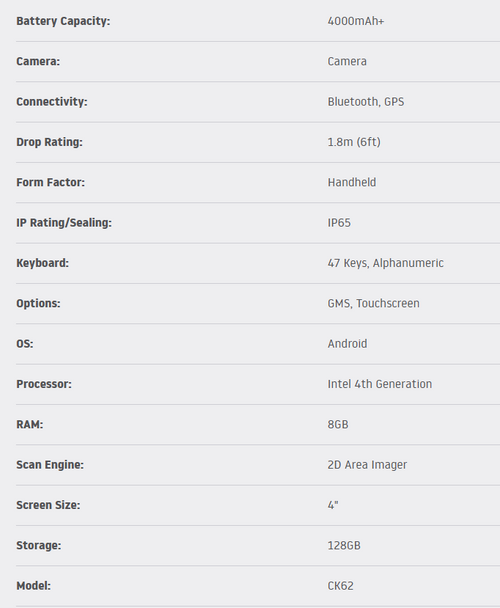Select the 128GB storage value

tap(344, 546)
